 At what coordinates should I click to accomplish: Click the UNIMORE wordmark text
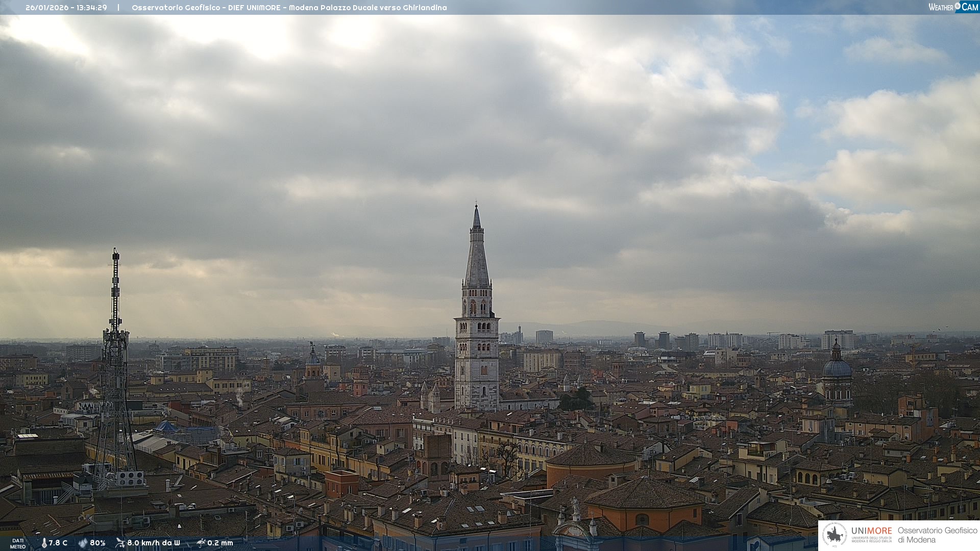[x=871, y=531]
